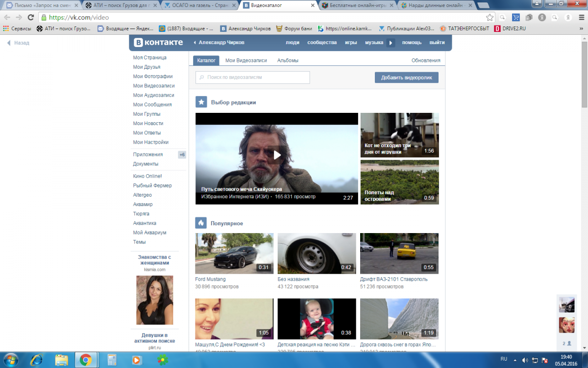Open Мои Аудиозаписи in the sidebar
This screenshot has height=368, width=588.
tap(153, 95)
